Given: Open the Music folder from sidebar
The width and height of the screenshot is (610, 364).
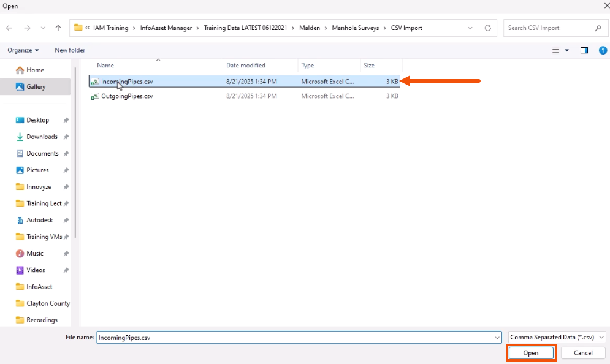Looking at the screenshot, I should [36, 253].
